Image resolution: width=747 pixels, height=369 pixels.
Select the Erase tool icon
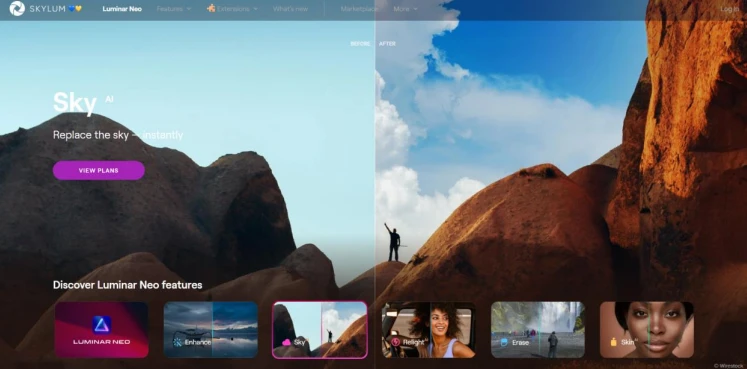[505, 342]
